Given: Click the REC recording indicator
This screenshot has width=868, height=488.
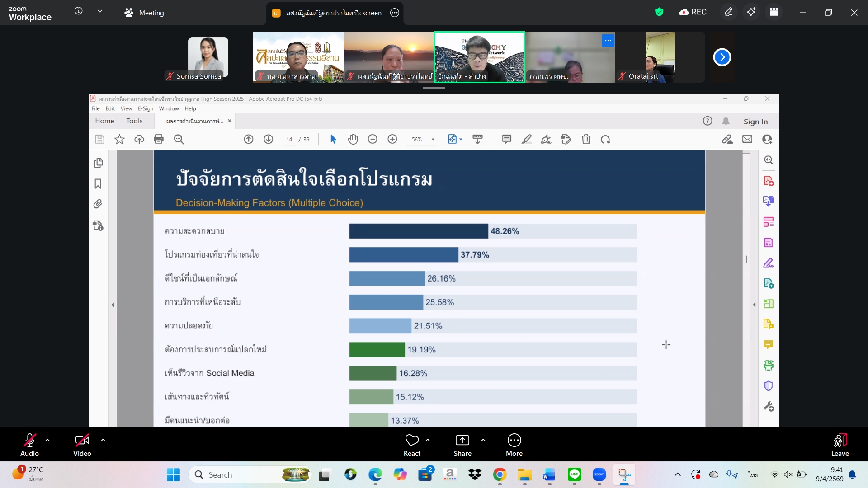Looking at the screenshot, I should tap(693, 12).
